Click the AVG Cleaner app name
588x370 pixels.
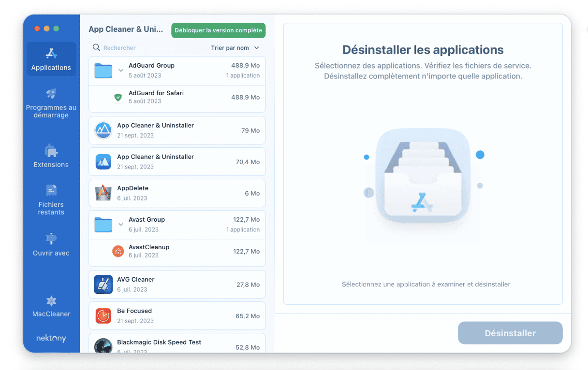pyautogui.click(x=136, y=279)
